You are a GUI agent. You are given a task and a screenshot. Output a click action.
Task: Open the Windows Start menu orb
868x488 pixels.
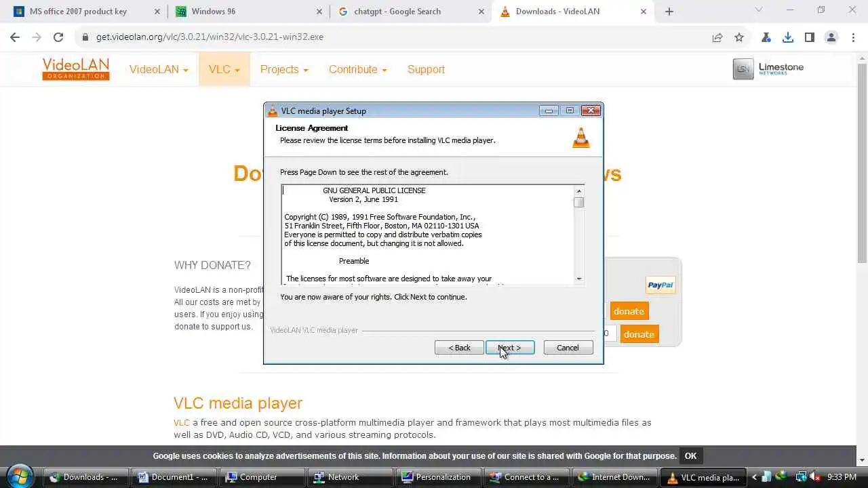[21, 475]
